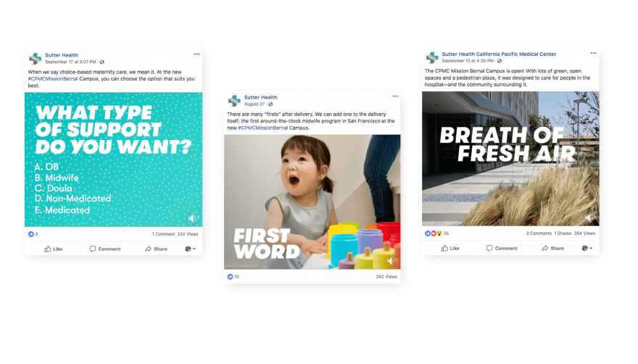Share the Breath of Fresh Air post
The width and height of the screenshot is (638, 364).
[x=552, y=248]
